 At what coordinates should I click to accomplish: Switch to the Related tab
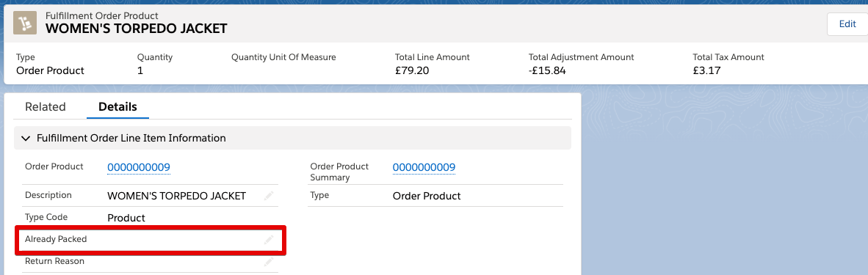click(x=46, y=107)
